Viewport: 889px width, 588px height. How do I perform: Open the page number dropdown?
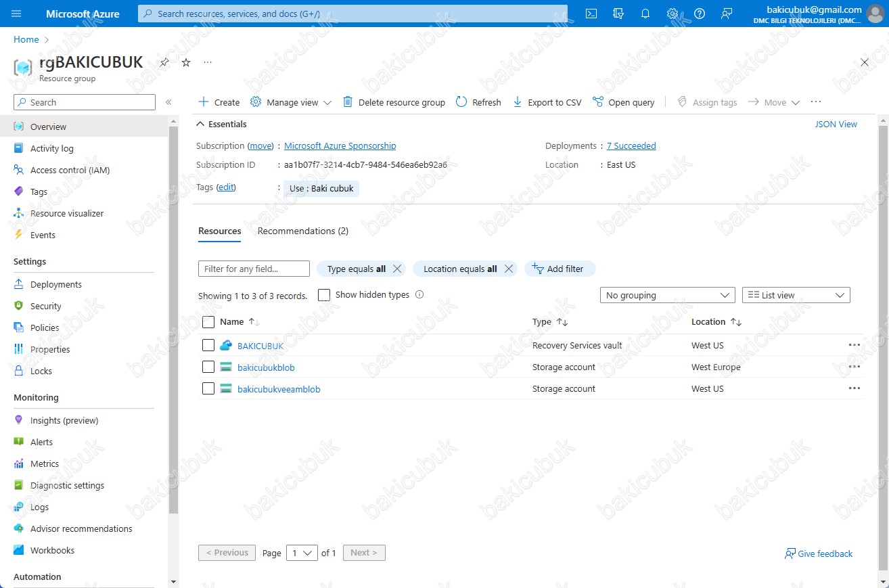click(x=302, y=553)
